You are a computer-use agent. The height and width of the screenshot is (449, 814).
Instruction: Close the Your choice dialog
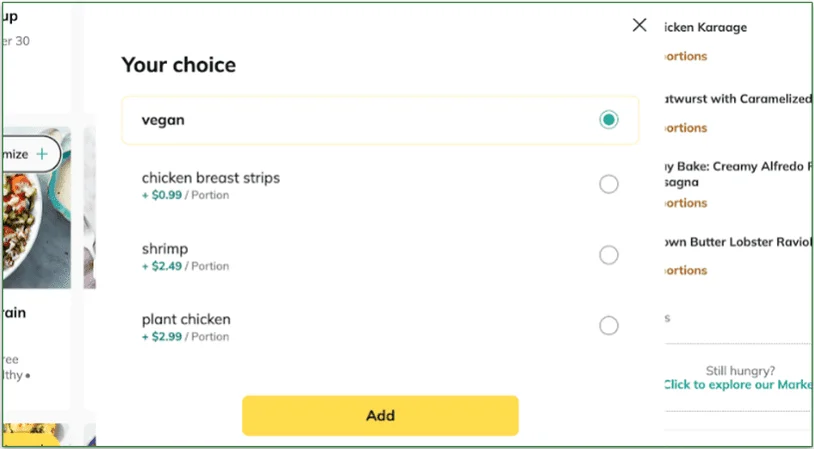point(640,25)
